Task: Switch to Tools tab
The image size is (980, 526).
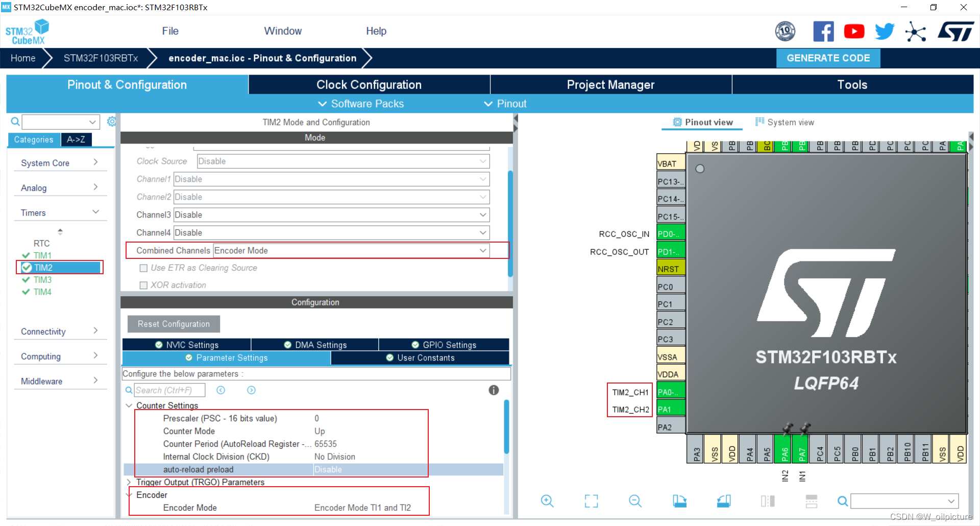Action: pos(852,85)
